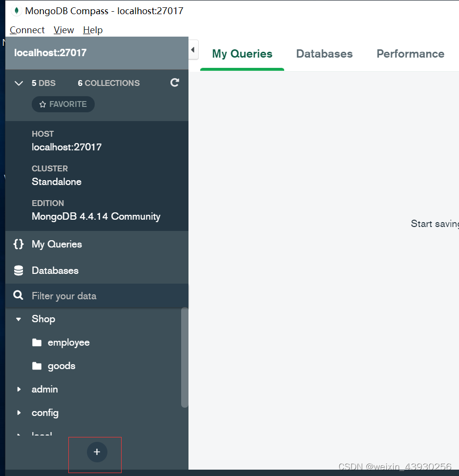Image resolution: width=459 pixels, height=476 pixels.
Task: Click the refresh databases icon
Action: pyautogui.click(x=174, y=83)
